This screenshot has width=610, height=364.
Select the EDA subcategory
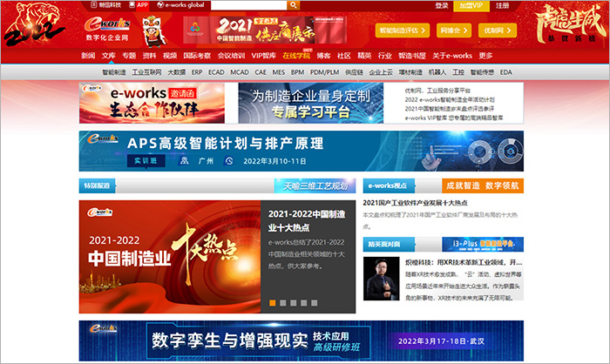pyautogui.click(x=506, y=72)
